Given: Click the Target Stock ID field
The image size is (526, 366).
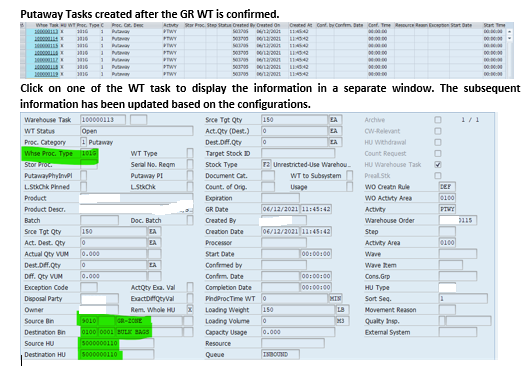Looking at the screenshot, I should 298,153.
